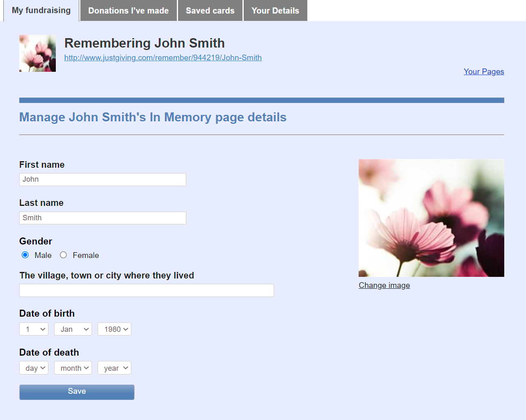Focus the village, town or city input

click(x=146, y=290)
